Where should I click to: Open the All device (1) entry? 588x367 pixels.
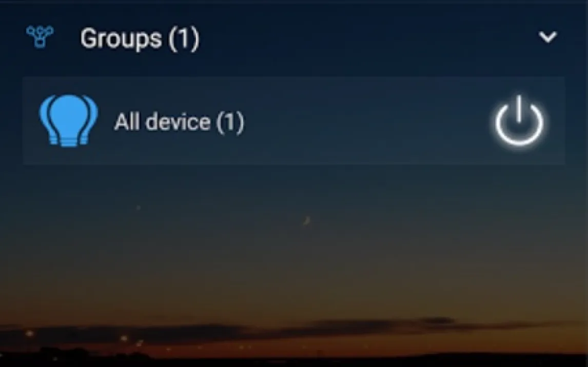(x=293, y=120)
